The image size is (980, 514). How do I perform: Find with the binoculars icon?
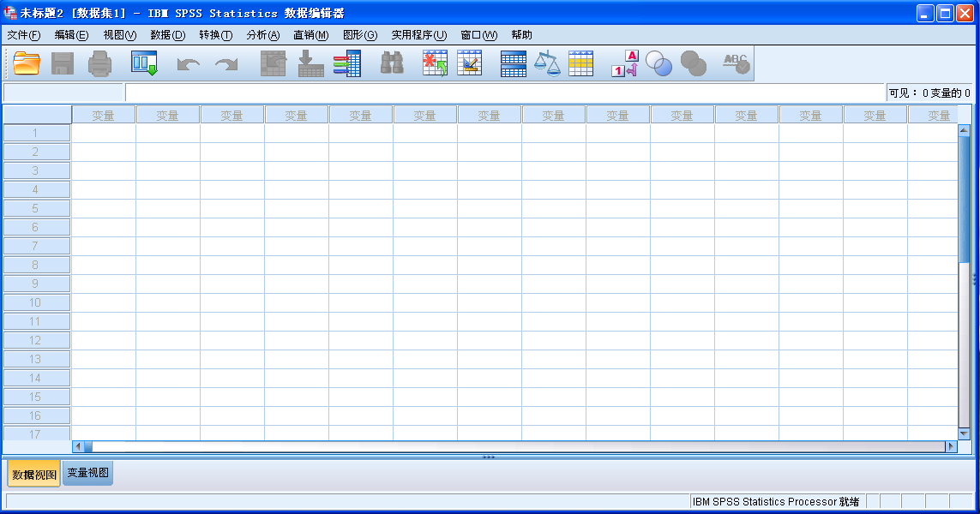(x=392, y=63)
